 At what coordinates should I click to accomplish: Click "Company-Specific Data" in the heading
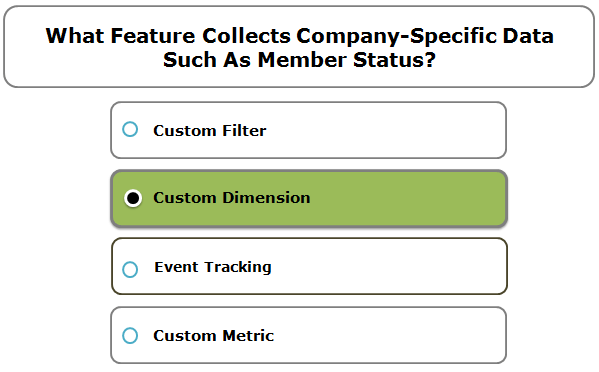pos(425,36)
